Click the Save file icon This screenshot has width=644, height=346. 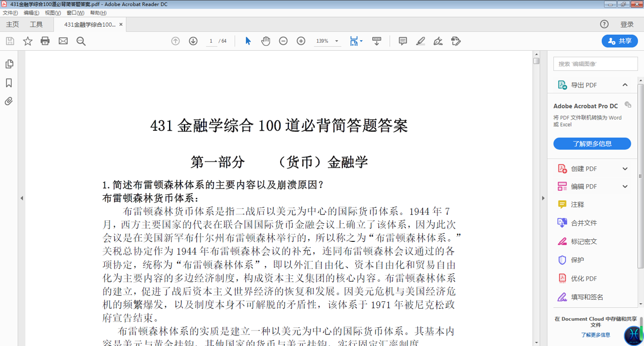point(10,41)
